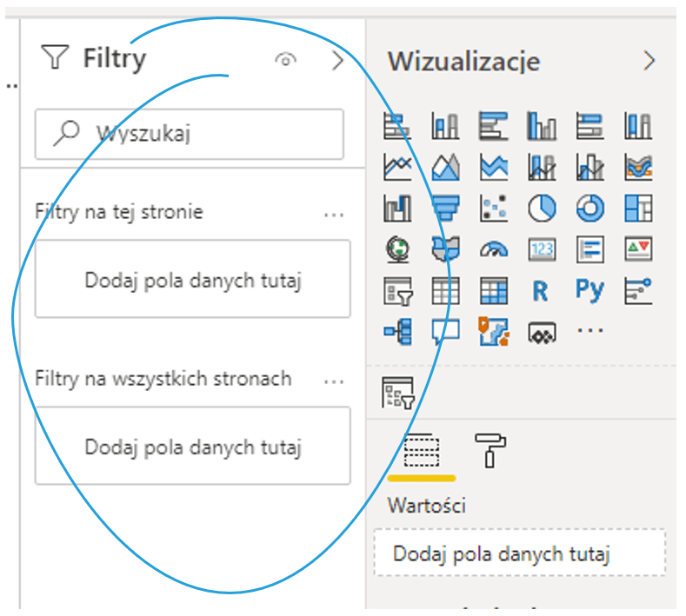
Task: Switch to the Fields tab
Action: click(422, 452)
